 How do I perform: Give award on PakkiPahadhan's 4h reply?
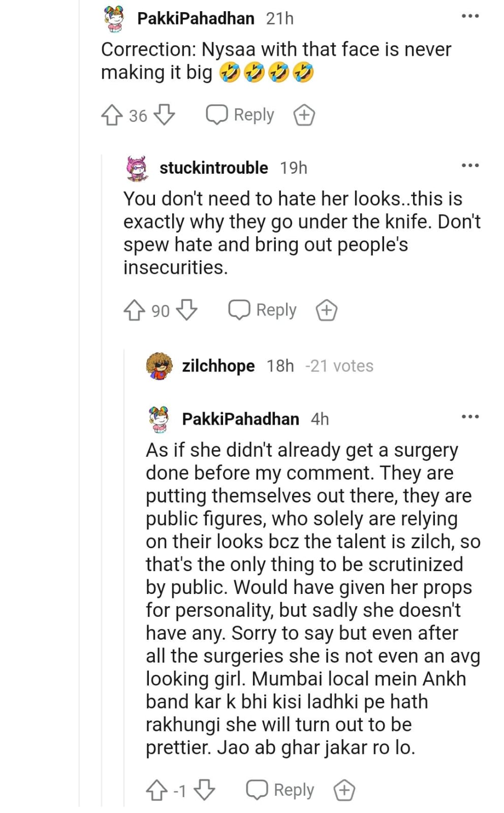(344, 790)
